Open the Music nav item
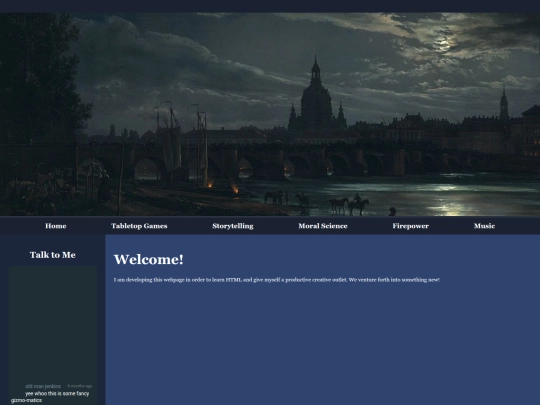 tap(484, 226)
